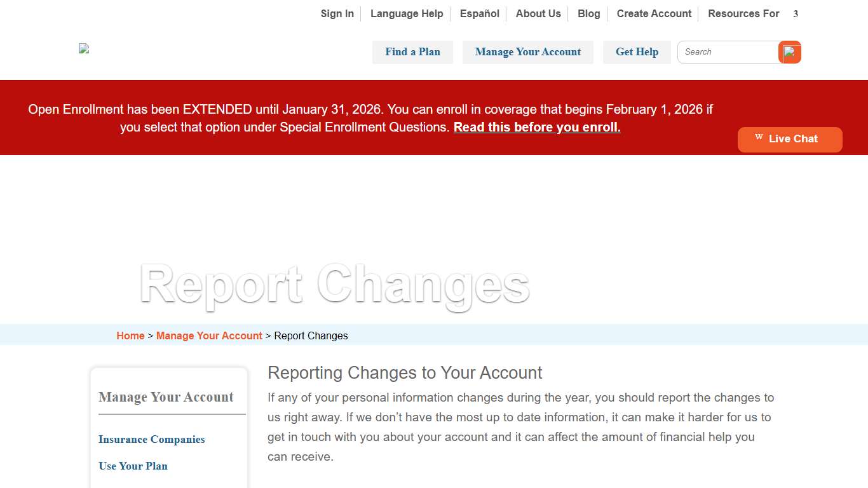Open the About Us page
The width and height of the screenshot is (868, 488).
coord(538,13)
